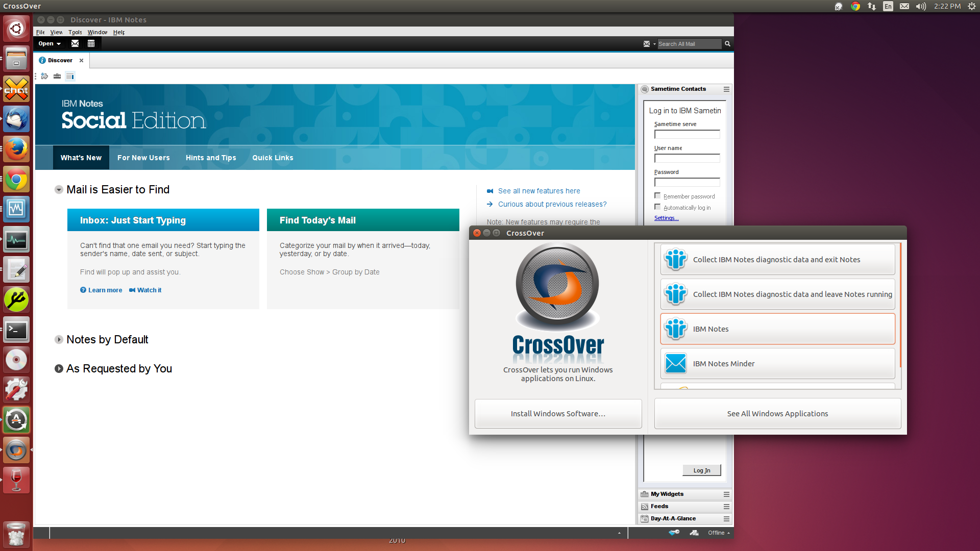Image resolution: width=980 pixels, height=551 pixels.
Task: Click the IBM Notes icon in CrossOver panel
Action: [x=675, y=329]
